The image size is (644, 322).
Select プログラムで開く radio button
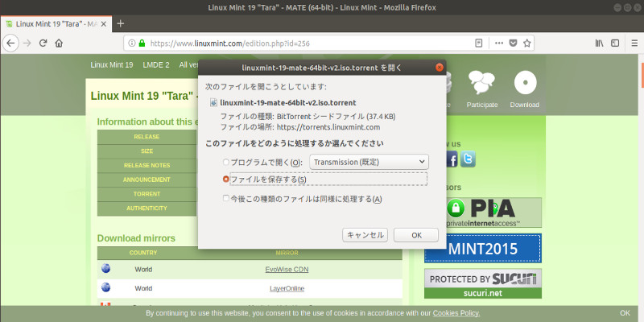click(x=226, y=163)
